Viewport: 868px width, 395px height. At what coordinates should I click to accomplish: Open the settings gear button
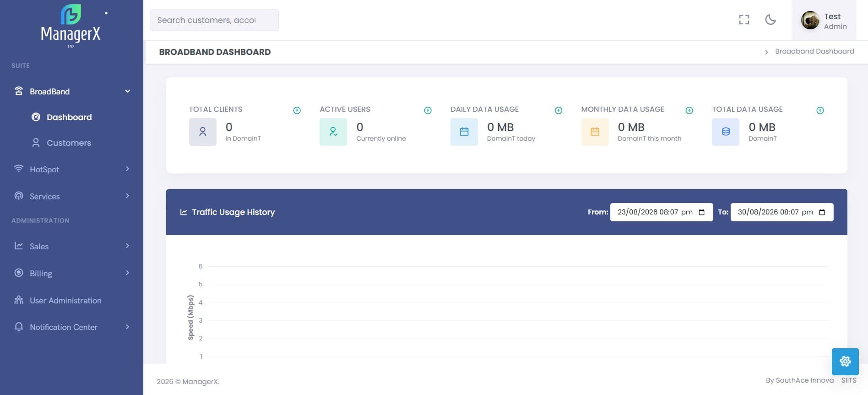[845, 362]
